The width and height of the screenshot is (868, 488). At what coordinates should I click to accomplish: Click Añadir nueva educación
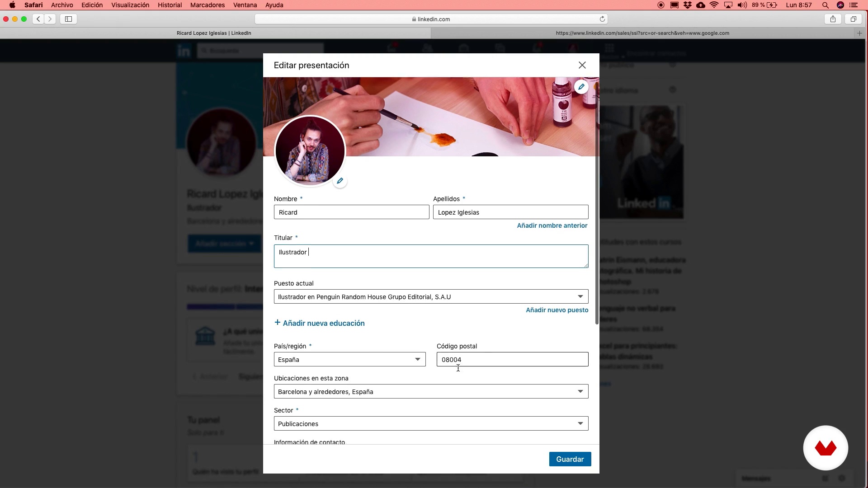tap(319, 323)
